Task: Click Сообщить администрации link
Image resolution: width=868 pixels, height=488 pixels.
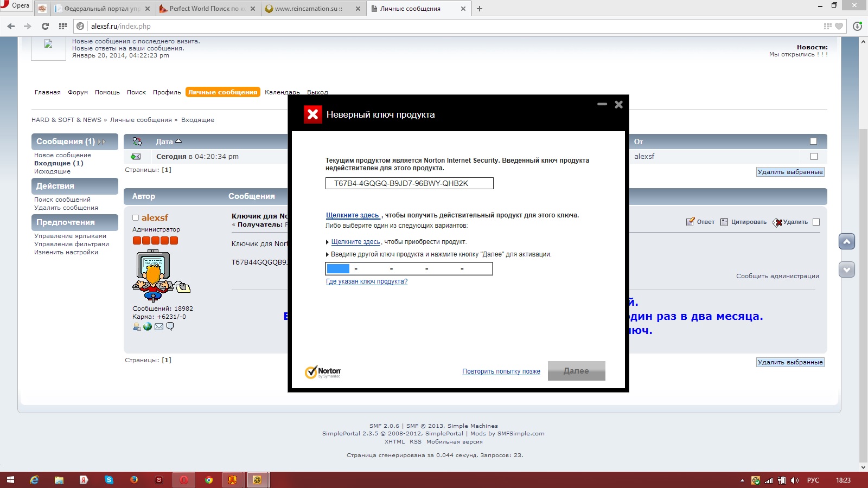Action: [x=777, y=276]
